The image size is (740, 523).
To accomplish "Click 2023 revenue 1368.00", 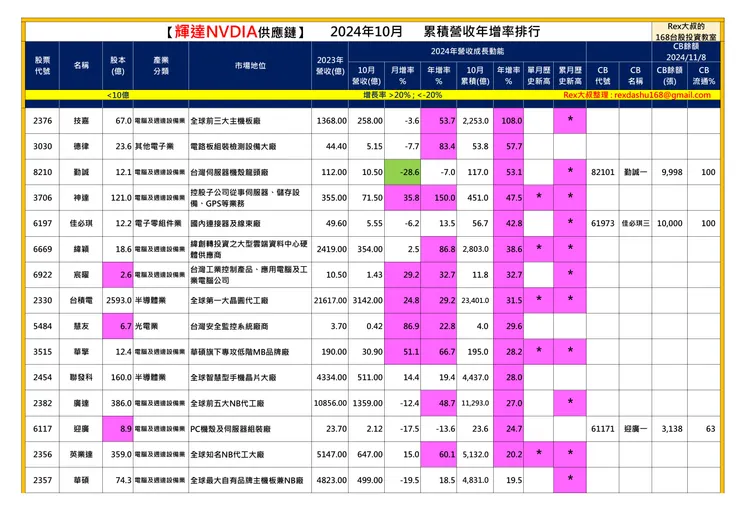I will (330, 121).
